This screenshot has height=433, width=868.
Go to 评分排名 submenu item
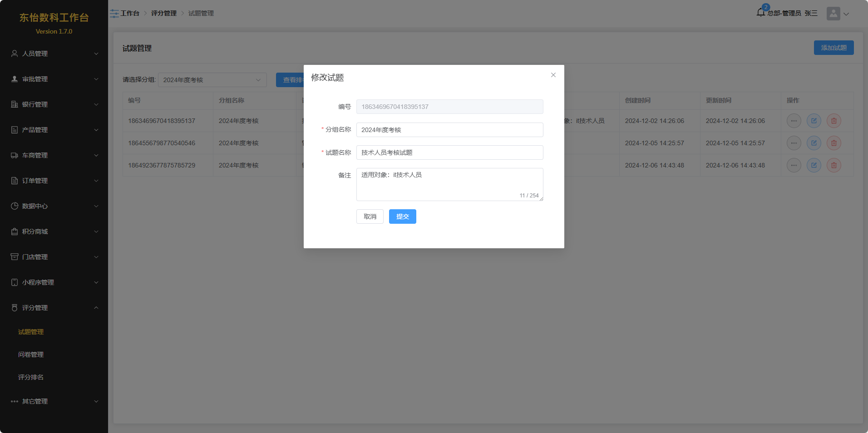[x=31, y=377]
